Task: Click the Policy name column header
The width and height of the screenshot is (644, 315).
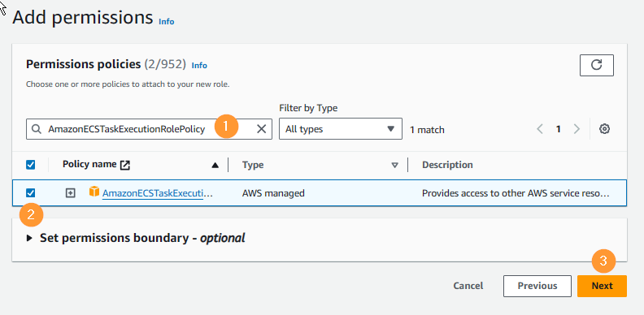Action: pos(89,165)
